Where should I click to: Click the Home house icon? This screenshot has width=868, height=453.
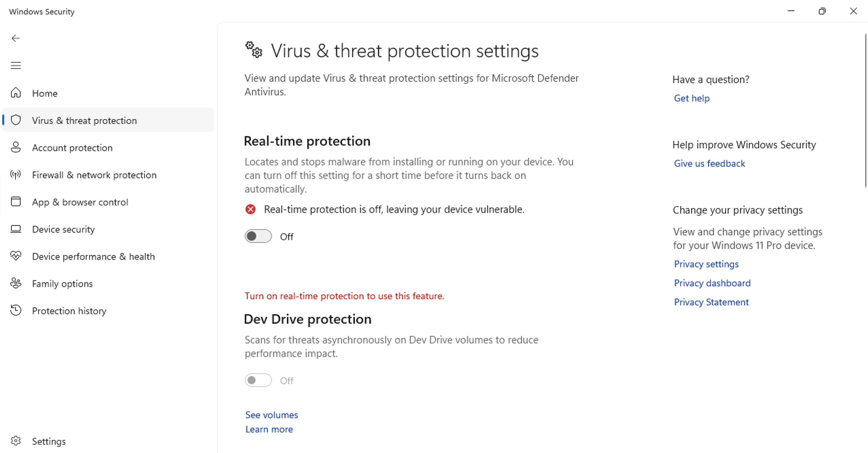(x=16, y=93)
